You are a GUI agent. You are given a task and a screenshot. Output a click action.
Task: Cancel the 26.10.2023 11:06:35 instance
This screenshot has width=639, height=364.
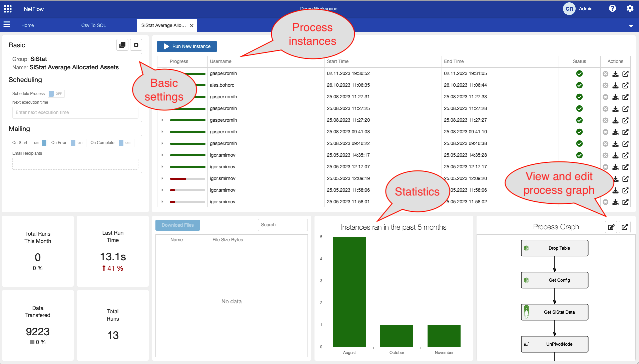pyautogui.click(x=605, y=85)
